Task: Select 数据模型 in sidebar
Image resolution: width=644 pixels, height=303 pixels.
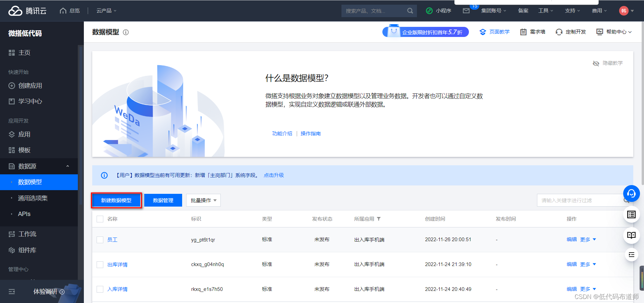Action: pyautogui.click(x=39, y=182)
